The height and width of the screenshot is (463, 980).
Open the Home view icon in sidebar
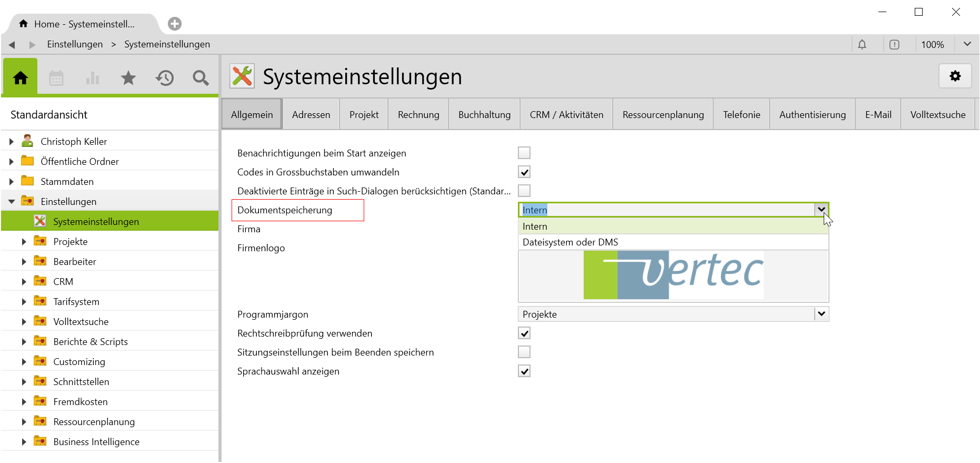coord(21,78)
